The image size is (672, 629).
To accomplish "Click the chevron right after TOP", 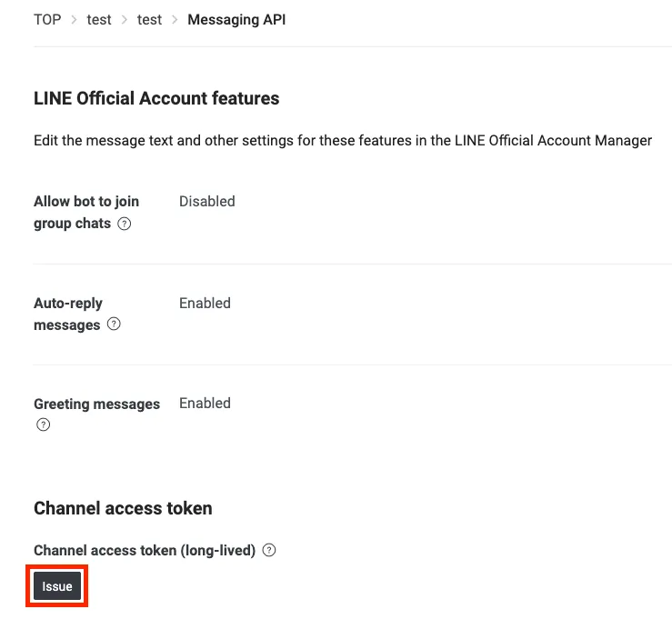I will tap(74, 19).
